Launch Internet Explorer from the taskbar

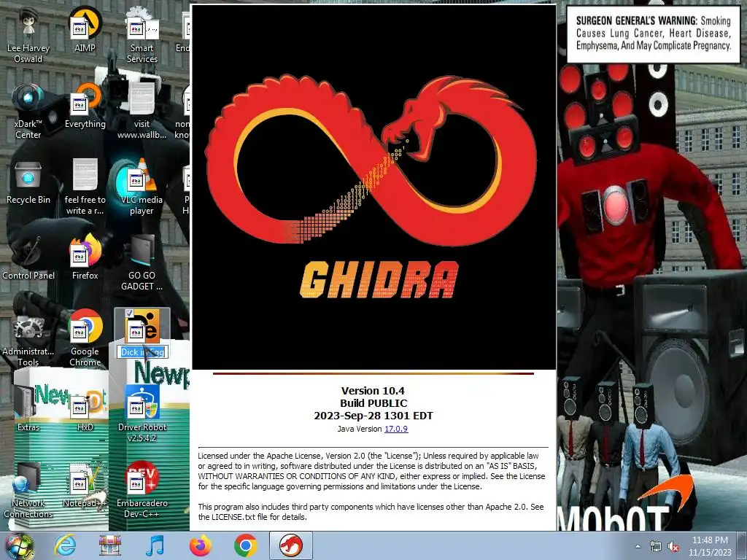tap(65, 545)
